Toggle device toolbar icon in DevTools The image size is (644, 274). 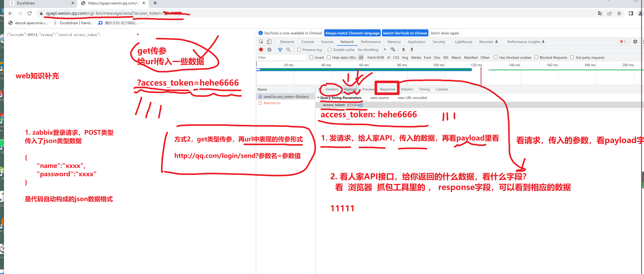269,42
